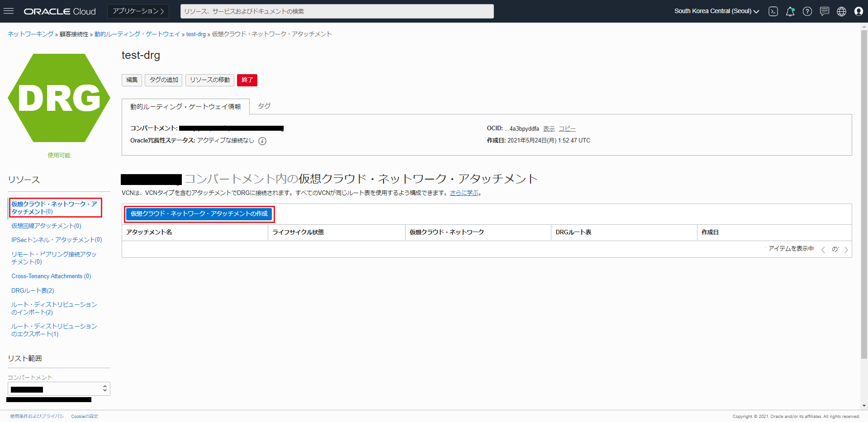Click the info icon next to Oracle冗長性ステータス
This screenshot has width=868, height=422.
tap(262, 141)
